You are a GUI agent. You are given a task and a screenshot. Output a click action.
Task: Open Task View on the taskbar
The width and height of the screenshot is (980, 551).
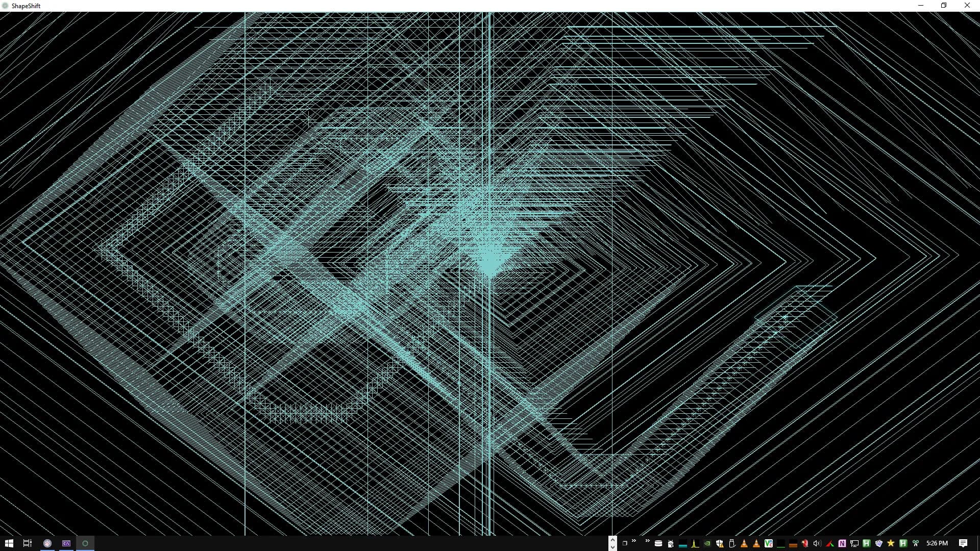pyautogui.click(x=28, y=543)
